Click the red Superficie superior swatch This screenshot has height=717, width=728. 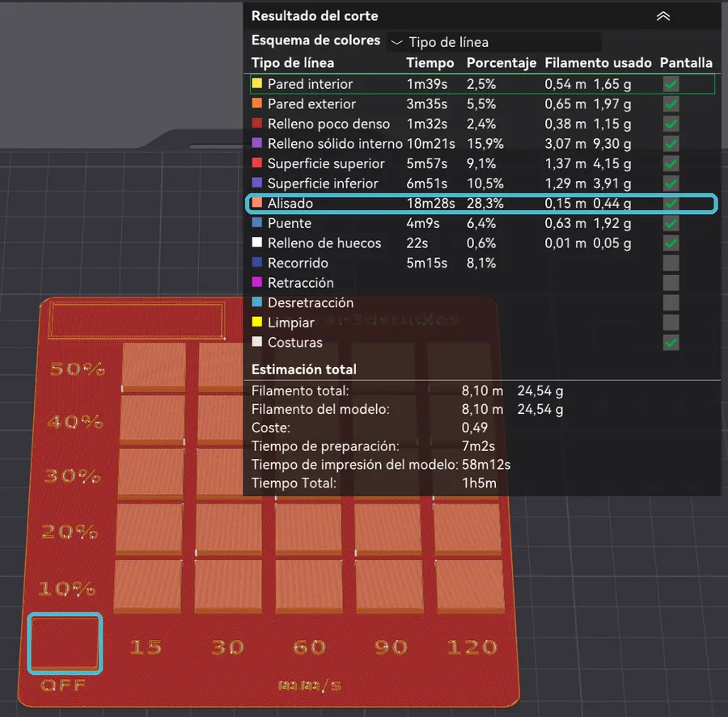point(256,163)
